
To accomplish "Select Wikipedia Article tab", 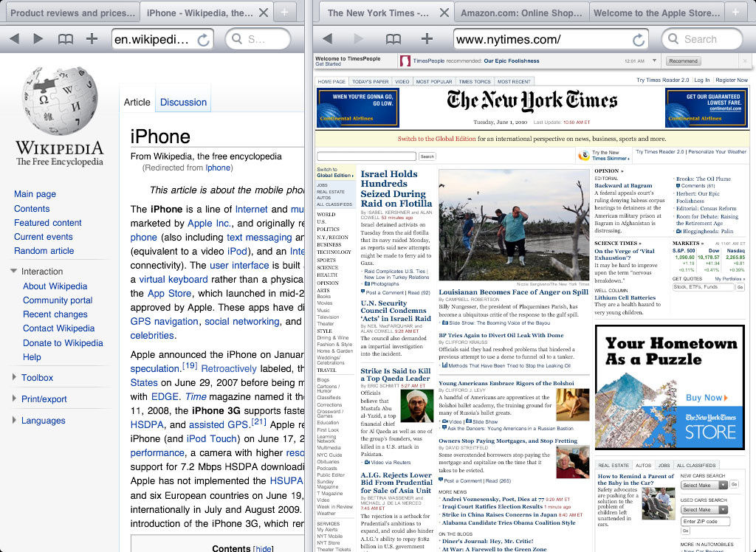I will point(137,102).
